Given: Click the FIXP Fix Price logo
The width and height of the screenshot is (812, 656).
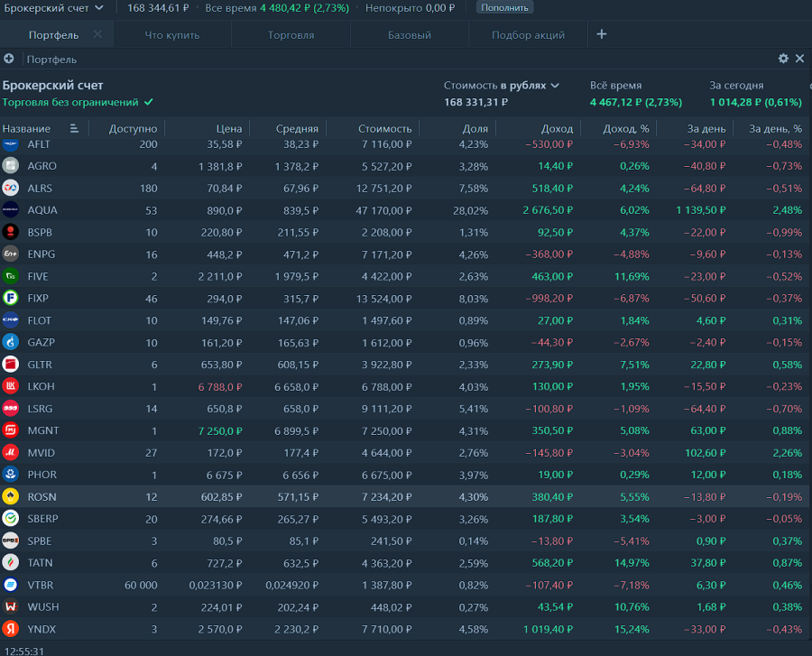Looking at the screenshot, I should click(10, 299).
